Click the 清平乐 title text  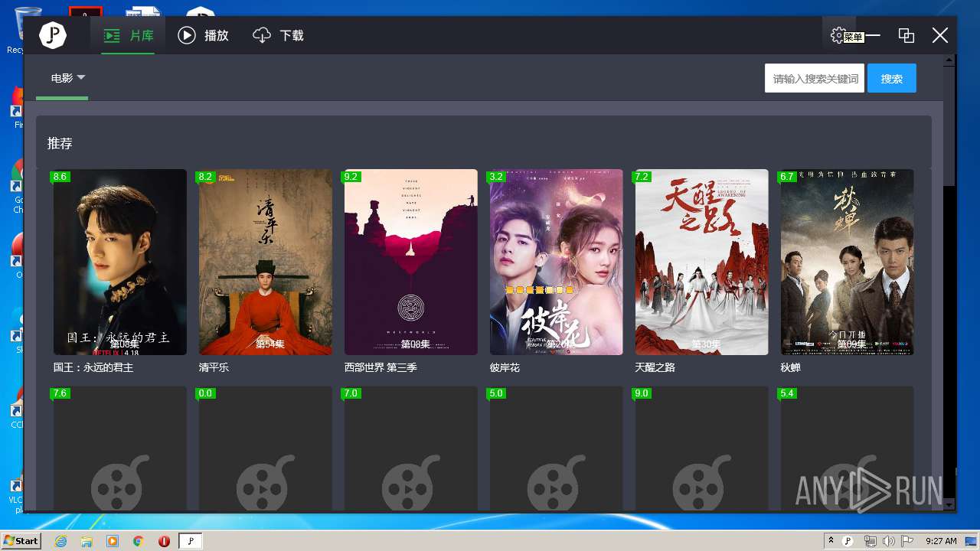[x=214, y=367]
